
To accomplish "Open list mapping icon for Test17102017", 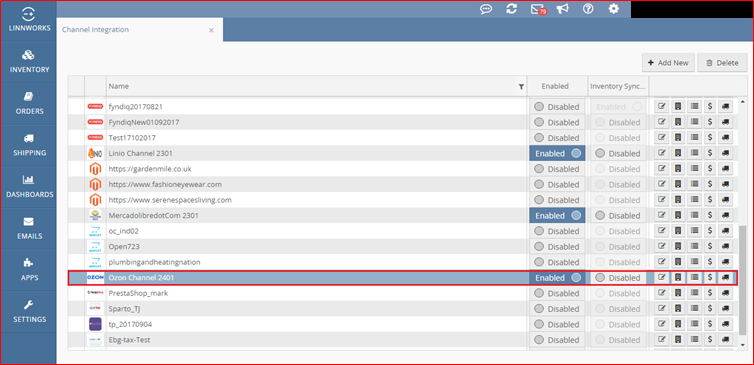I will [694, 138].
